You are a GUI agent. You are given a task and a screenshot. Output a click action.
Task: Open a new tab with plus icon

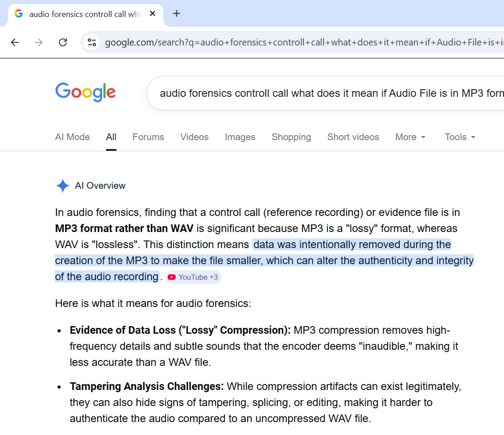coord(177,13)
